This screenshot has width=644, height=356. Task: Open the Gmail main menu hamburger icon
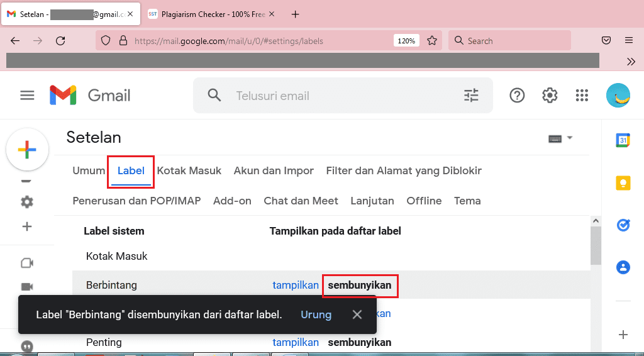[27, 96]
